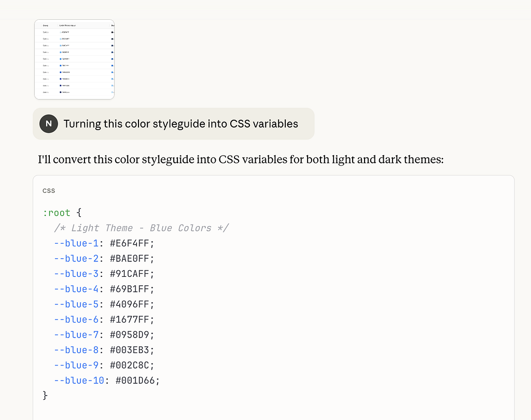Image resolution: width=531 pixels, height=420 pixels.
Task: Select the user message about CSS variables
Action: pyautogui.click(x=180, y=124)
